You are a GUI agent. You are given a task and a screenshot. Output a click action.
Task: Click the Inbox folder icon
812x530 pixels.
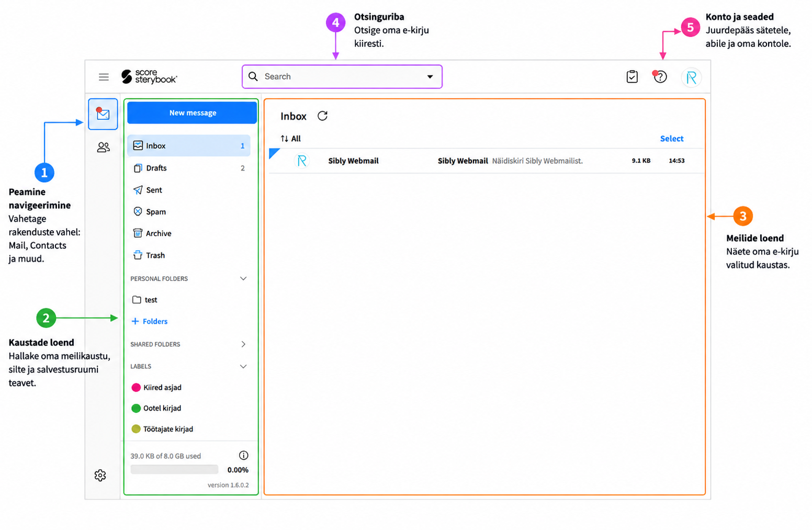(x=138, y=145)
